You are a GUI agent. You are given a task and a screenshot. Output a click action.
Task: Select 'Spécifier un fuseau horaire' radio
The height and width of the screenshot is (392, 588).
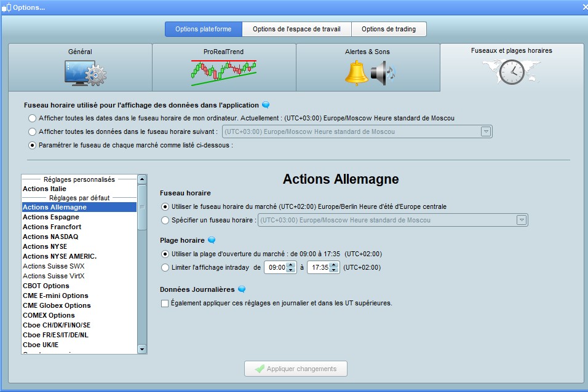point(165,220)
